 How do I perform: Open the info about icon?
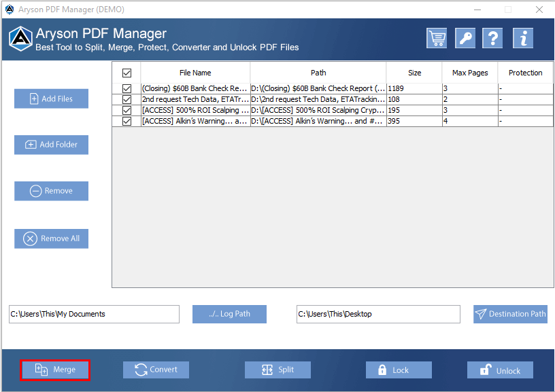pos(523,38)
